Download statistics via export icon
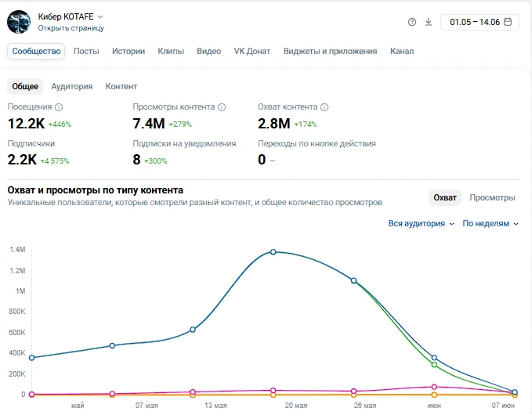The image size is (532, 415). pyautogui.click(x=429, y=22)
